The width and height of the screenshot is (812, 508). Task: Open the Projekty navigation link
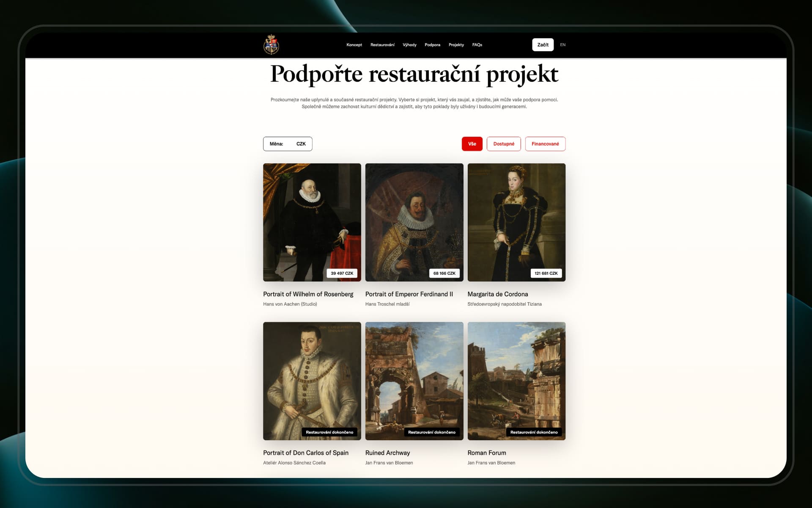pos(456,45)
